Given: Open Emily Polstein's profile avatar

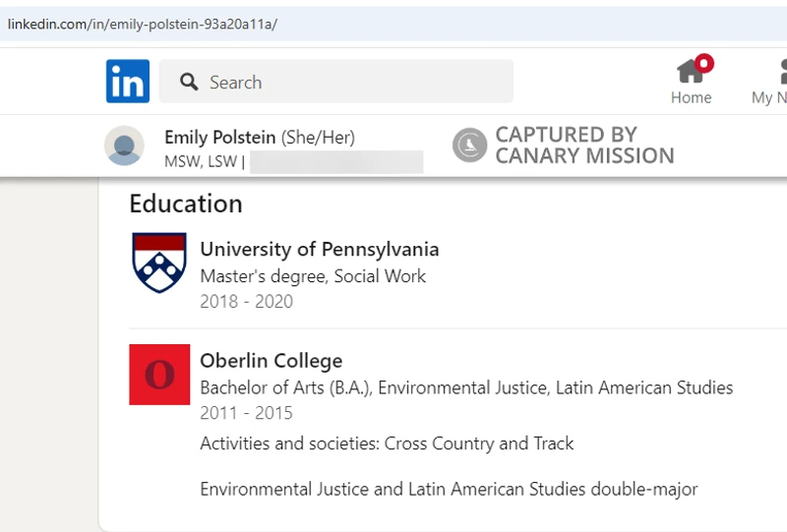Looking at the screenshot, I should 124,146.
